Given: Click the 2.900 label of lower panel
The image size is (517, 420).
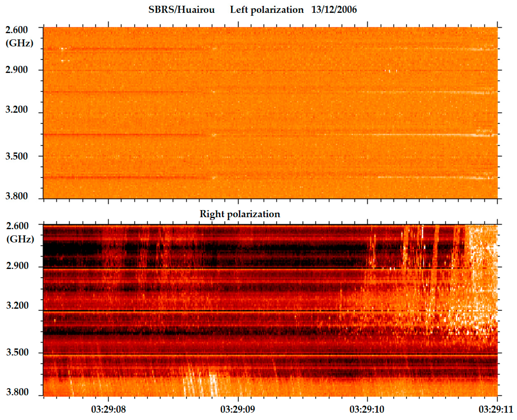Looking at the screenshot, I should (17, 266).
